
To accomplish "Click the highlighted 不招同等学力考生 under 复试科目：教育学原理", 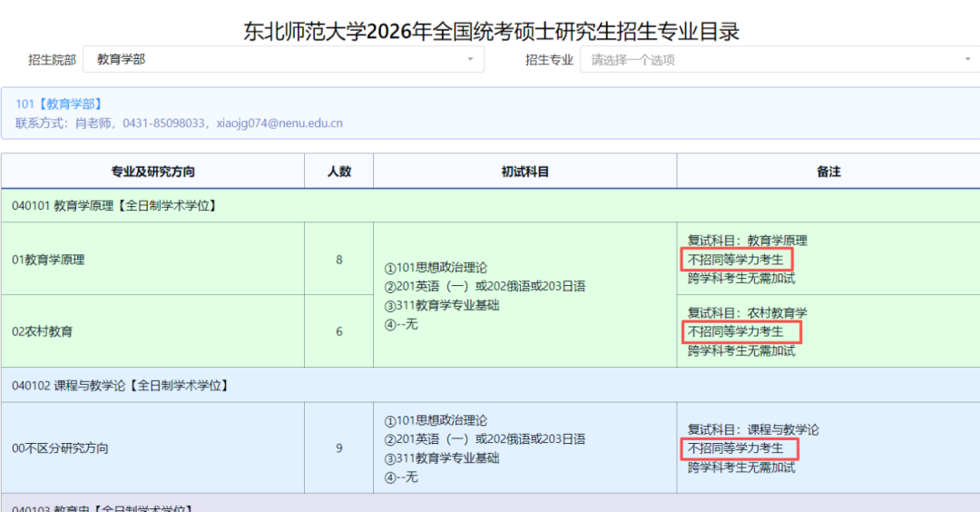I will 735,260.
